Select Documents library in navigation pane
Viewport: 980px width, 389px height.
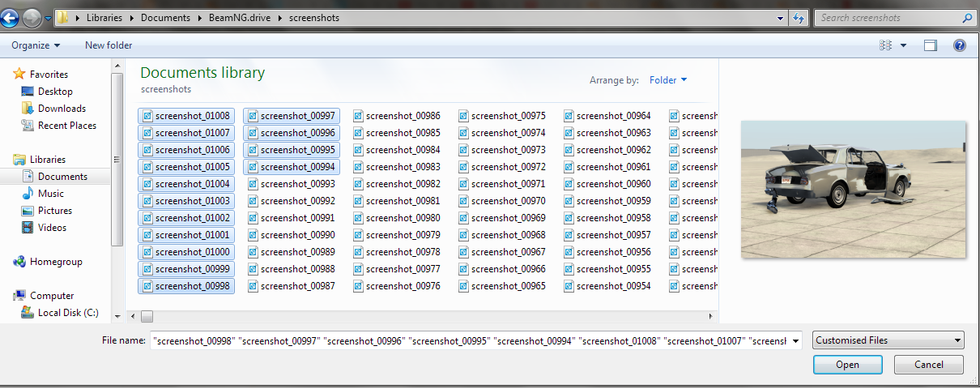click(62, 177)
